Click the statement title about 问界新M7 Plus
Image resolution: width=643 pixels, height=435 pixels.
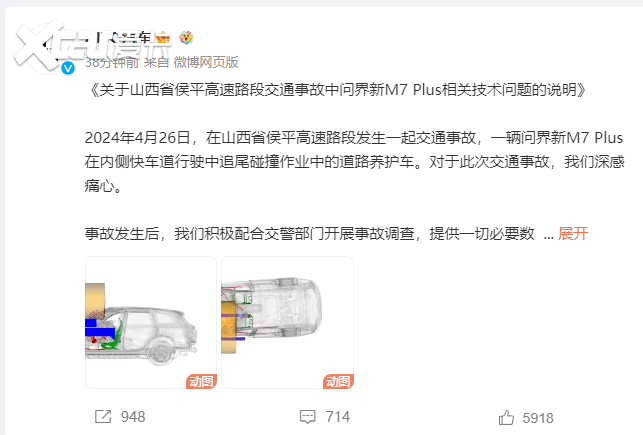point(336,89)
